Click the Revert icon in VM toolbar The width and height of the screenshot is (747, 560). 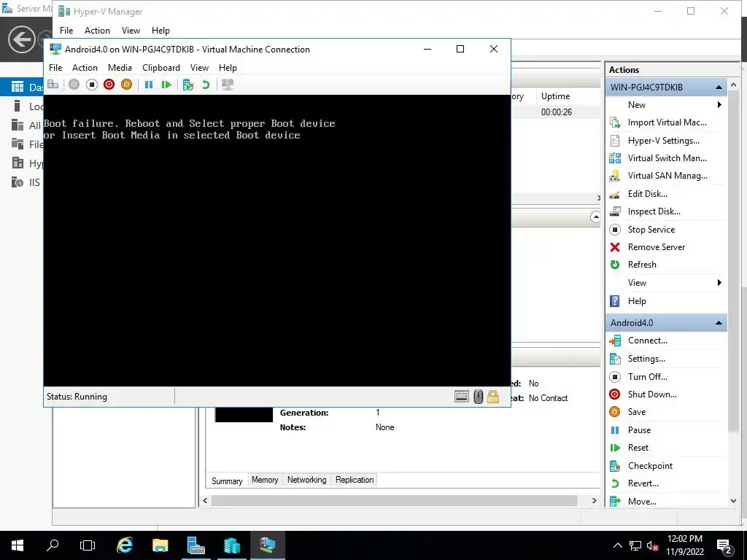(206, 85)
